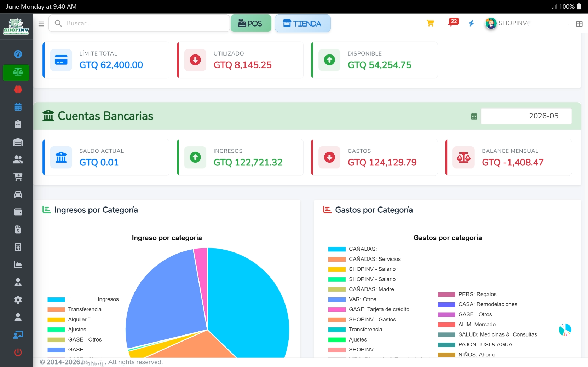Click the SALDO ACTUAL card

(106, 157)
